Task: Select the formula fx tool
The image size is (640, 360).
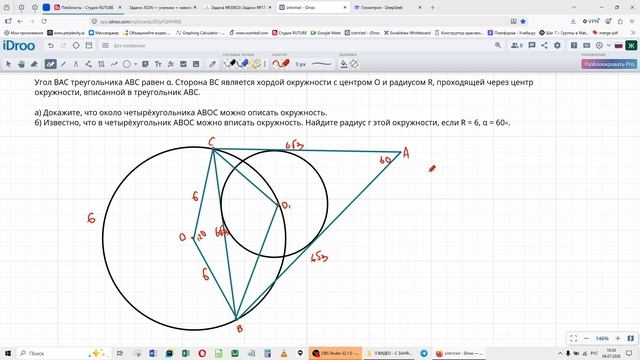Action: [171, 64]
